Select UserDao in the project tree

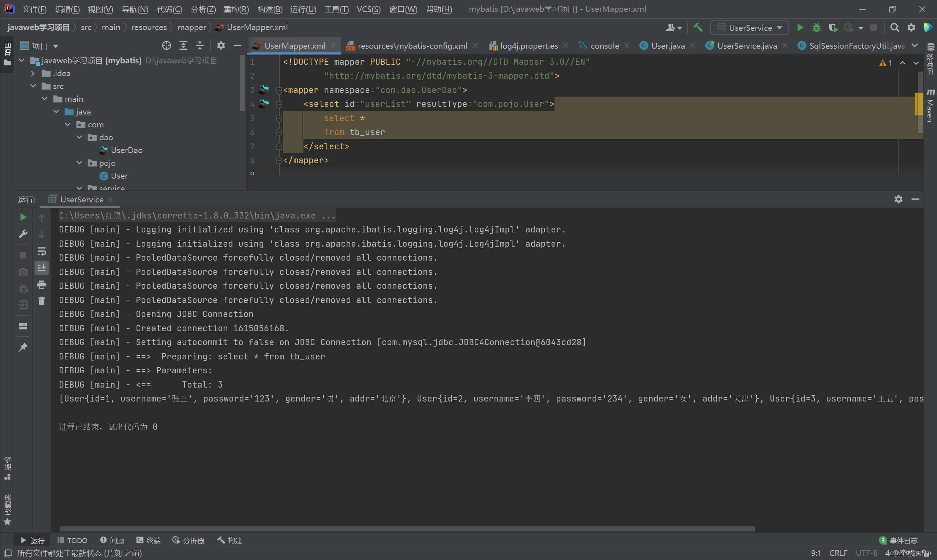[126, 150]
